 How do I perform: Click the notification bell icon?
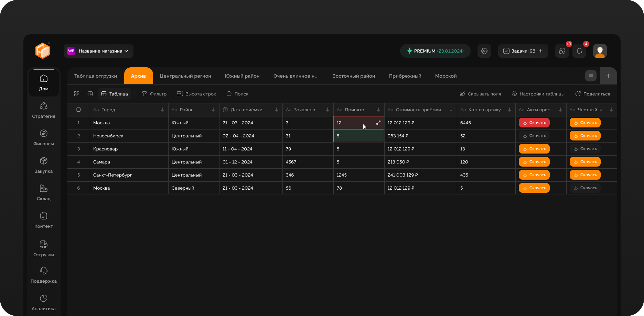pyautogui.click(x=579, y=51)
